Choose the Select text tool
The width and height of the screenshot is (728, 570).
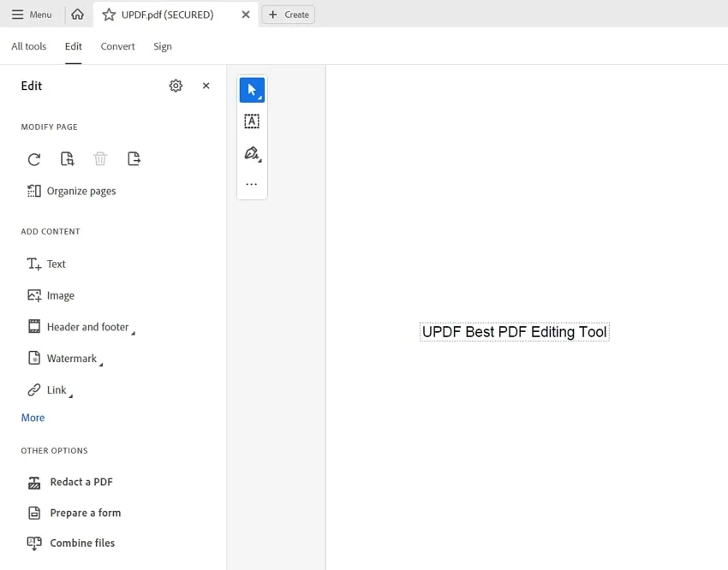[x=252, y=122]
